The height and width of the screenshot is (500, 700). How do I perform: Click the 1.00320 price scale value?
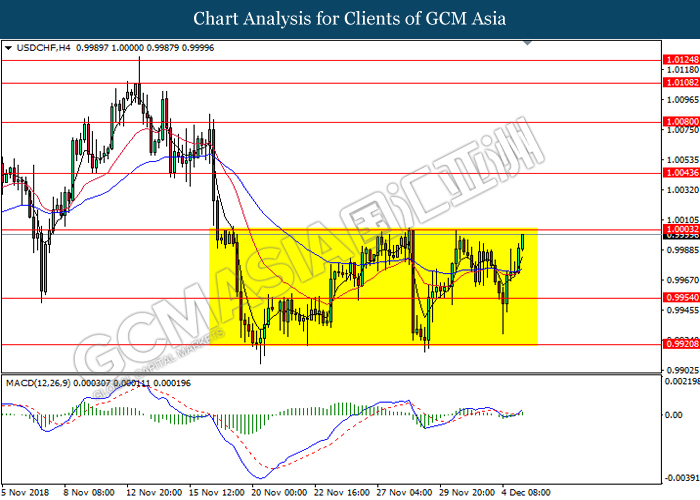683,190
